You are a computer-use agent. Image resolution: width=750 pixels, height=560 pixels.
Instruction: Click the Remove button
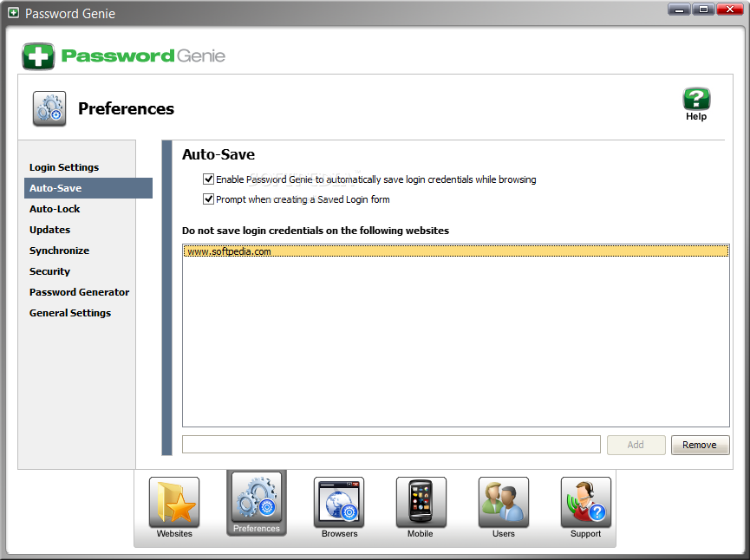tap(701, 445)
